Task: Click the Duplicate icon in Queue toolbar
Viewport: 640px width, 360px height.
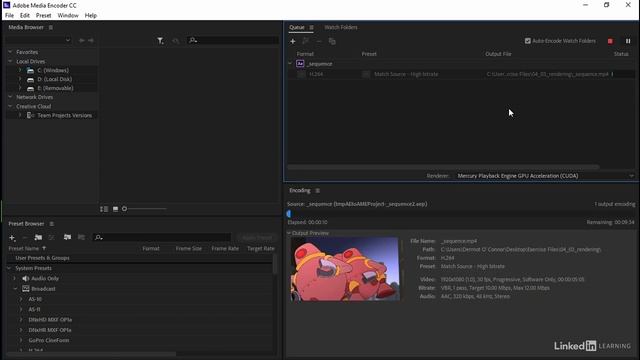Action: point(332,41)
